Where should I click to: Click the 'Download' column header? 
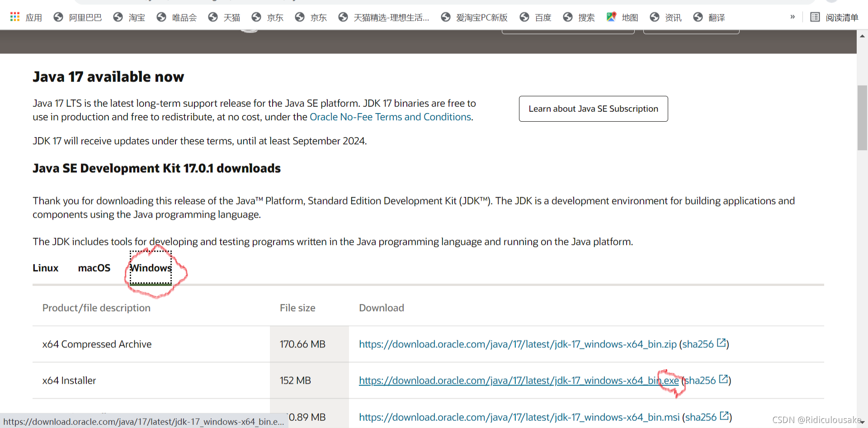[x=382, y=308]
